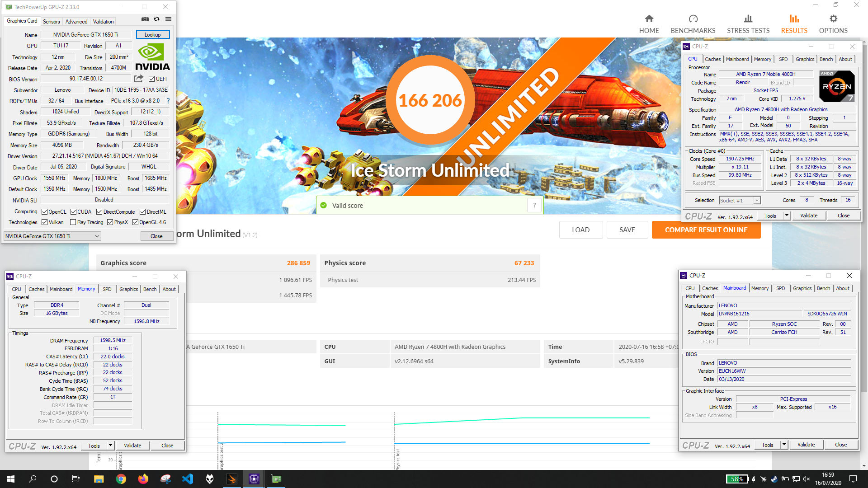Click the Graphics score 286 859 value
The width and height of the screenshot is (868, 488).
298,263
